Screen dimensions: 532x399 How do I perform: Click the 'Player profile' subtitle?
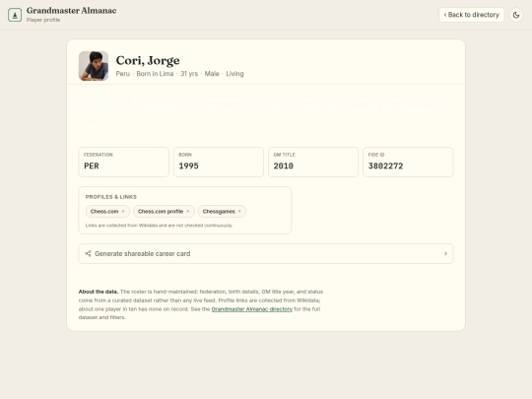click(x=43, y=20)
